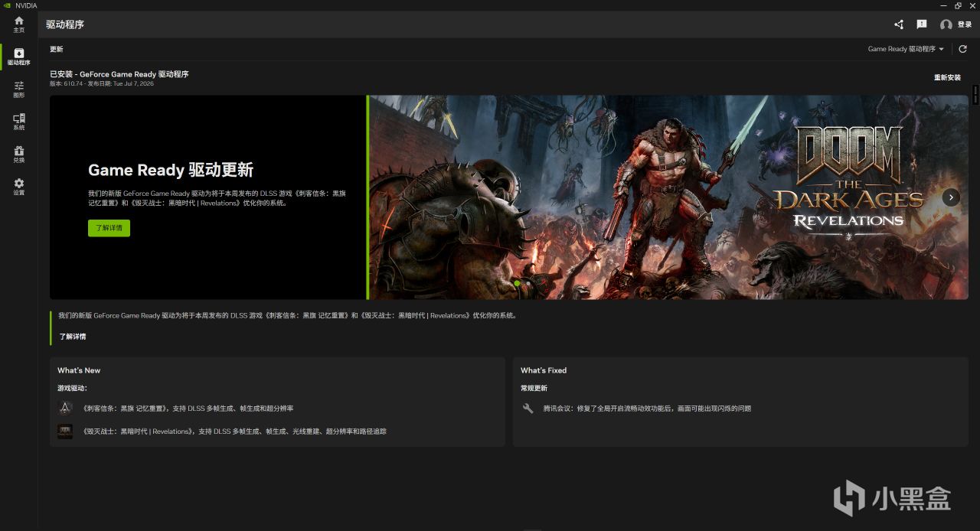Click the What's Fixed heading
Image resolution: width=980 pixels, height=531 pixels.
(x=544, y=370)
